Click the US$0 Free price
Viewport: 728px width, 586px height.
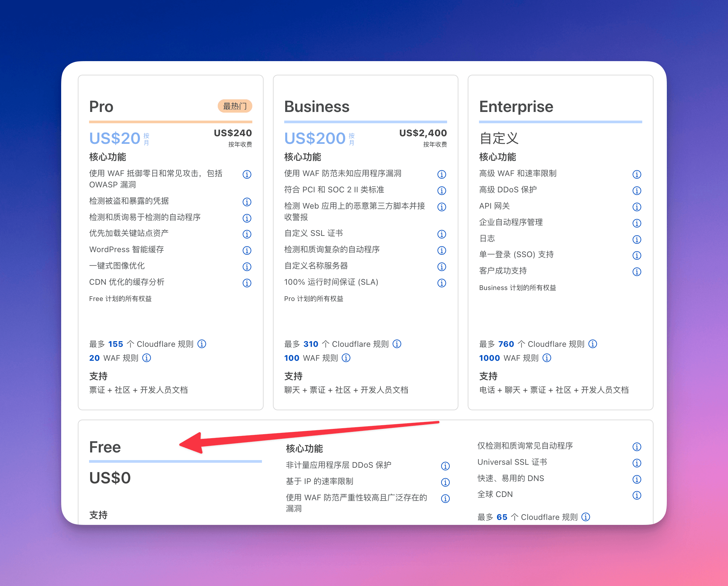click(110, 478)
